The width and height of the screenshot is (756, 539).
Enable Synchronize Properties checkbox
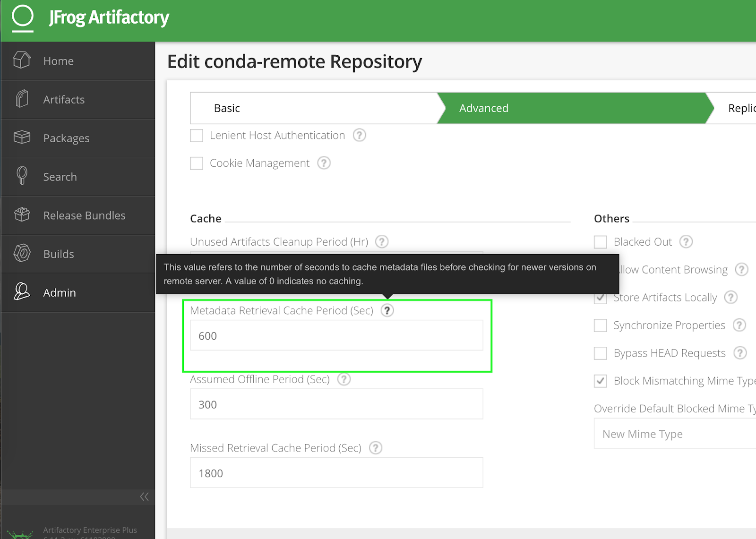[x=601, y=325]
